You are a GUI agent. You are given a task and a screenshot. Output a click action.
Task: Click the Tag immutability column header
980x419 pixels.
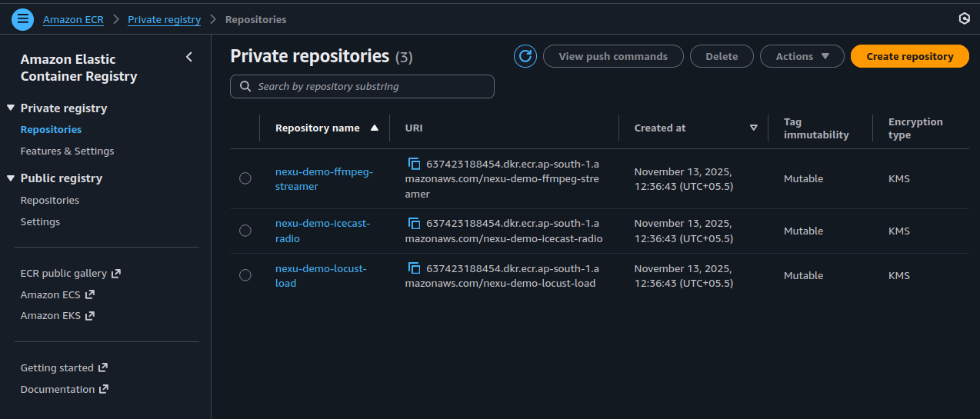pos(816,128)
